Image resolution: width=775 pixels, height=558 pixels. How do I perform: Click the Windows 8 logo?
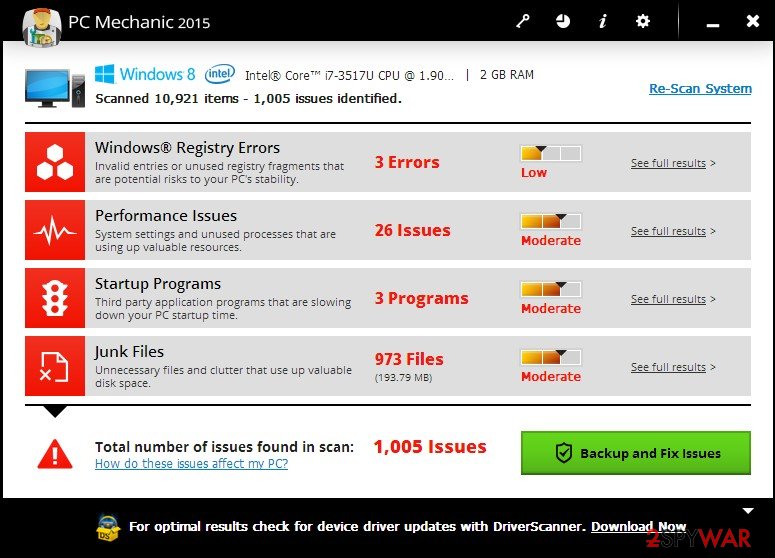pos(145,74)
